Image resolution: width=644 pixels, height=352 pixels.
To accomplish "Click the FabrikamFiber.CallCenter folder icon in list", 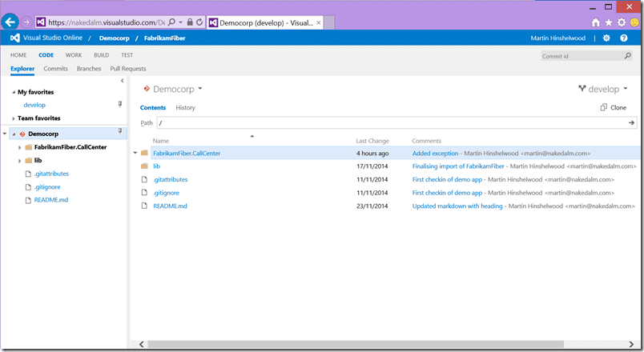I will coord(144,153).
